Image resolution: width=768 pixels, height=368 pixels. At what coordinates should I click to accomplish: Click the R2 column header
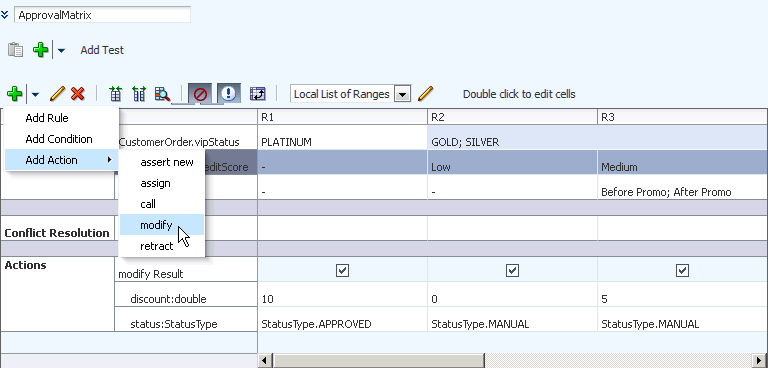[x=512, y=117]
